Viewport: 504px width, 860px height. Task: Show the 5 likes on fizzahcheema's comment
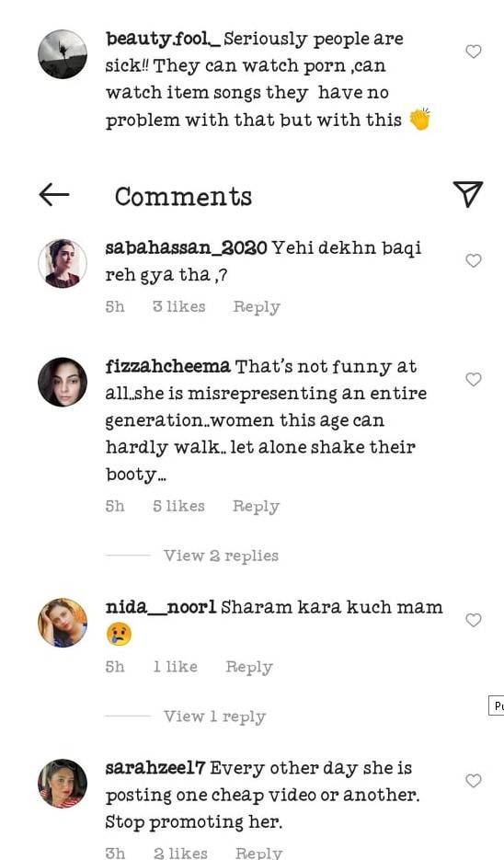click(178, 506)
